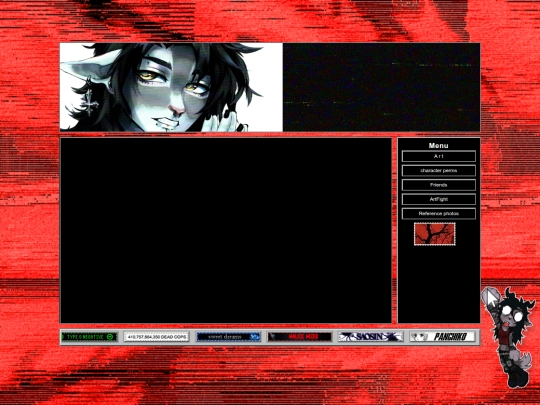Click the Dead Cops banner badge
Screen dimensions: 540x405
click(156, 336)
